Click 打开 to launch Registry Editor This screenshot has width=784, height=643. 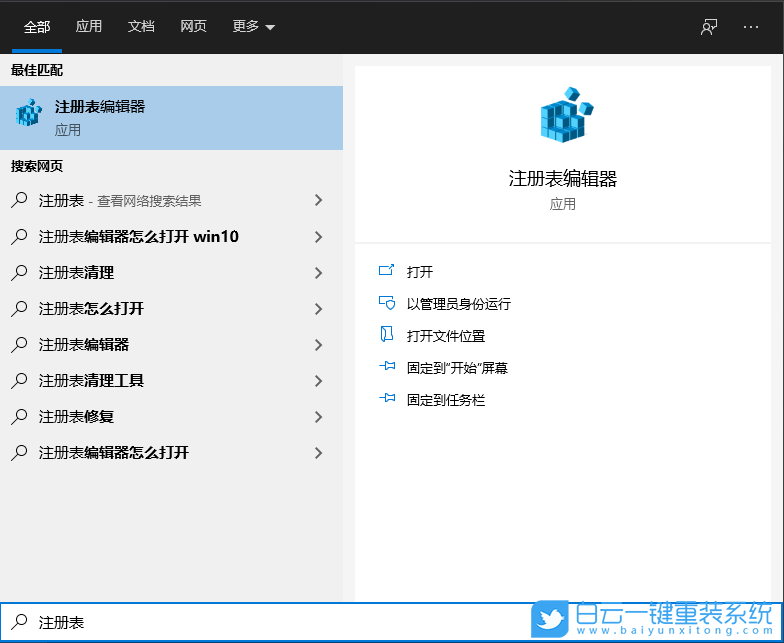pyautogui.click(x=420, y=272)
